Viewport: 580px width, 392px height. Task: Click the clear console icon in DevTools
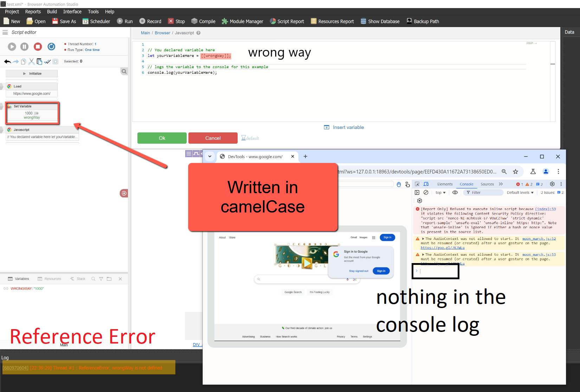(x=426, y=192)
